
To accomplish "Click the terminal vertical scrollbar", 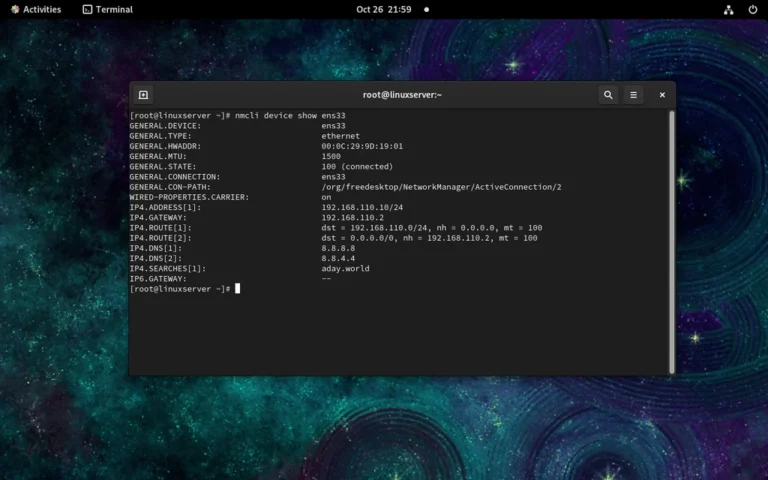I will tap(671, 240).
